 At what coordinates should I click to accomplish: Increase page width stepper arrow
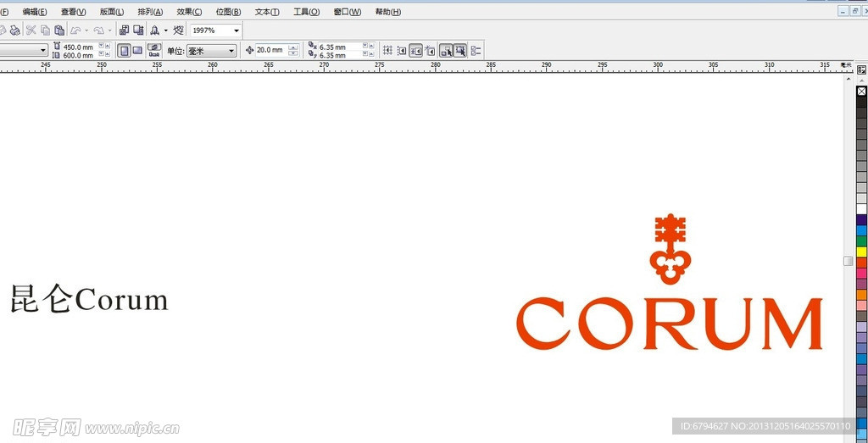108,46
